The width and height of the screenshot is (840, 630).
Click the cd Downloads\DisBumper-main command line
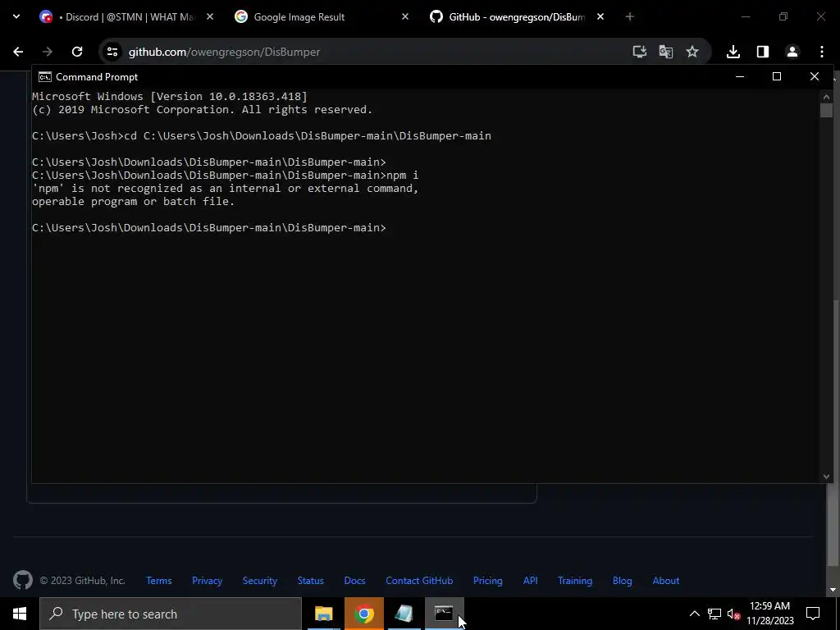262,135
